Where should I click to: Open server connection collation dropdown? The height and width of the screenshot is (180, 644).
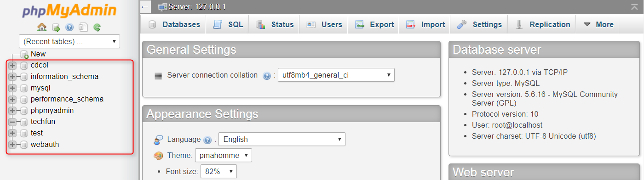336,75
